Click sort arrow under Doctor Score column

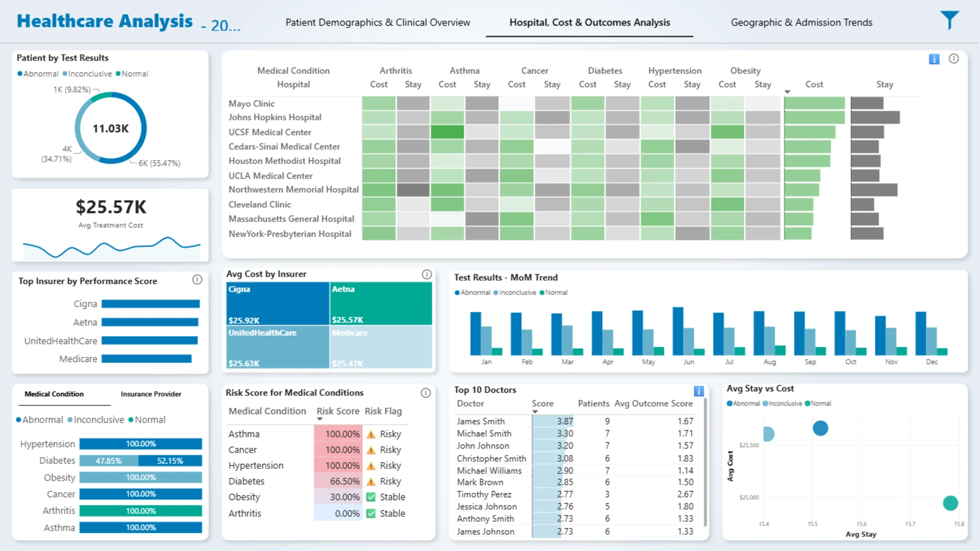pyautogui.click(x=535, y=412)
